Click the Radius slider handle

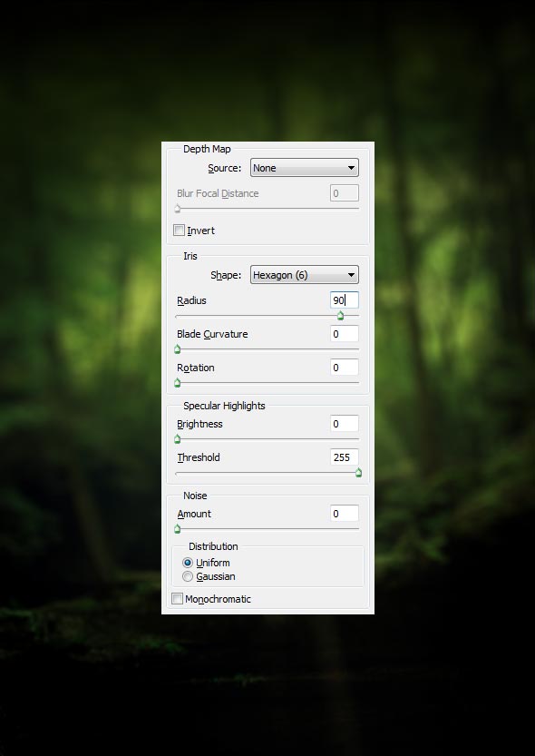pos(340,316)
